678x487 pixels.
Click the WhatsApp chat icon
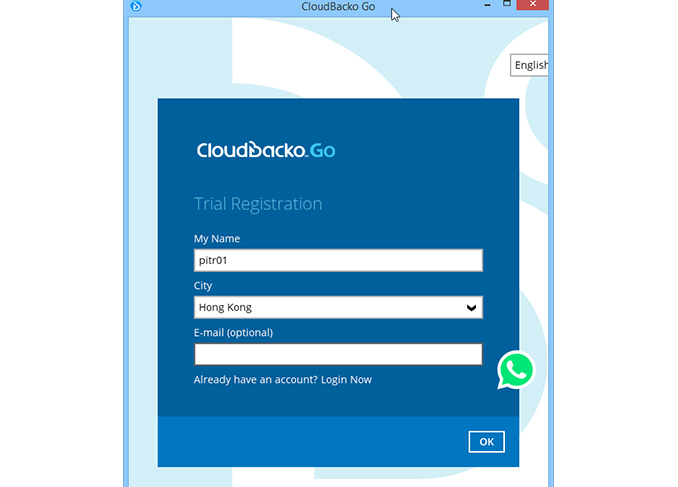[x=516, y=370]
